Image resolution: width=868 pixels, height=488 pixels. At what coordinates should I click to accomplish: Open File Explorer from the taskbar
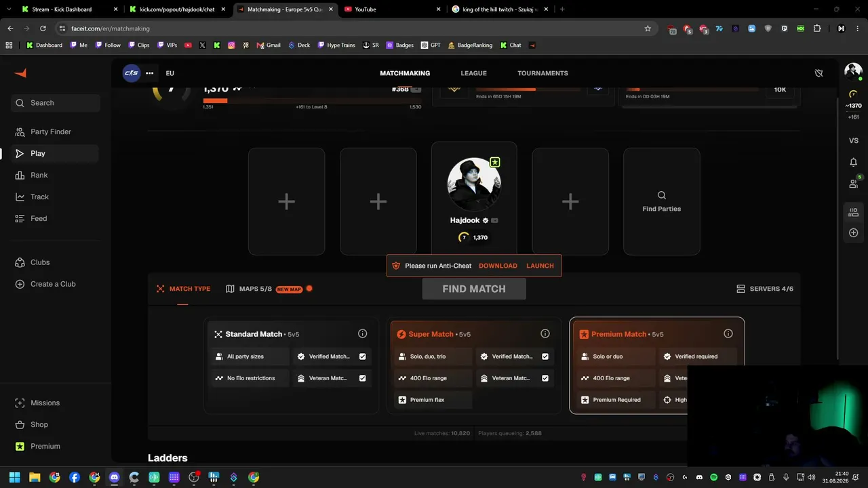pyautogui.click(x=35, y=477)
